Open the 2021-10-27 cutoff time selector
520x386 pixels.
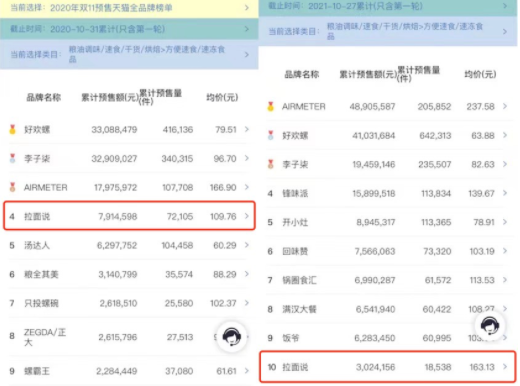(388, 7)
